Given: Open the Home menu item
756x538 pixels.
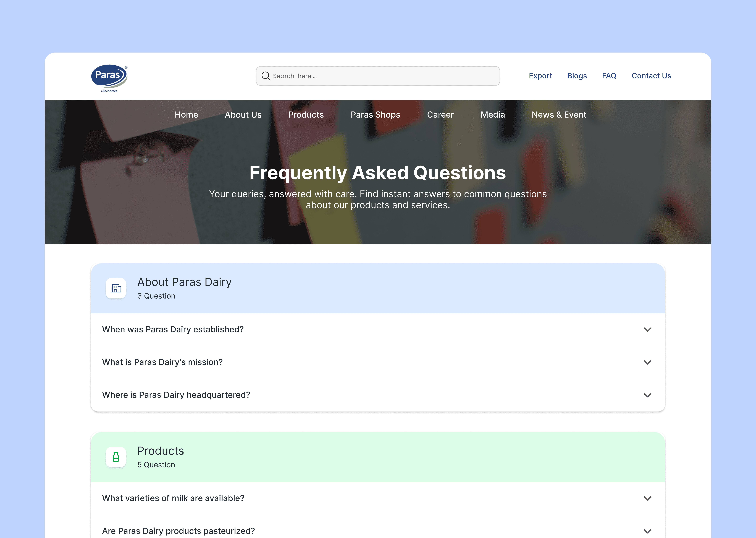Looking at the screenshot, I should 186,115.
